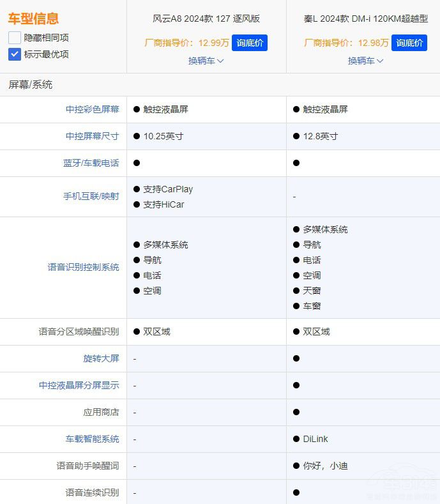Click the 中控液晶屏分屏显示 parameter link
440x504 pixels.
click(x=79, y=385)
